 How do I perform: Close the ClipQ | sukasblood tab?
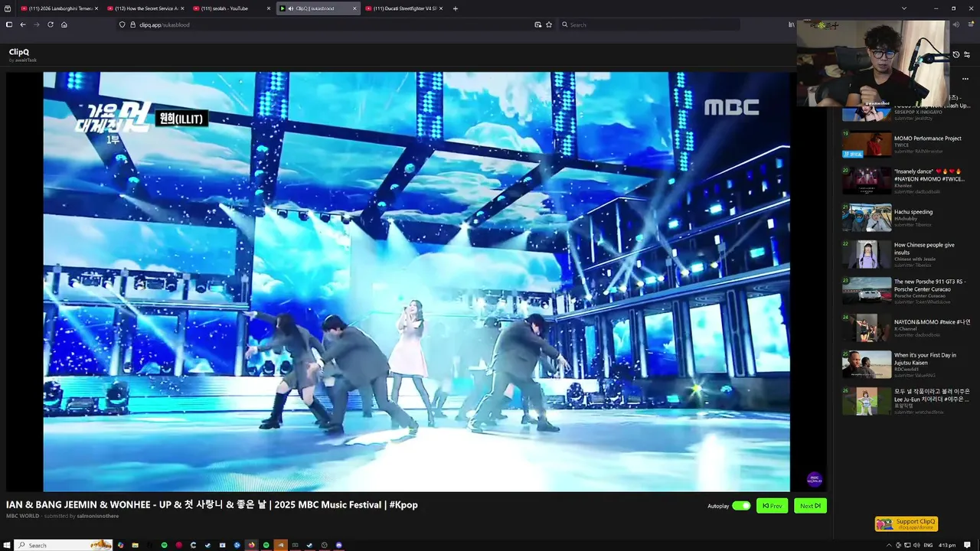click(354, 8)
